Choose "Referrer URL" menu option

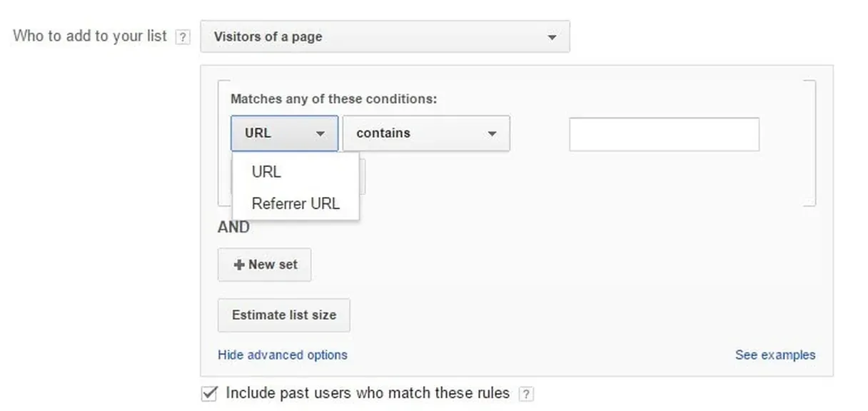pyautogui.click(x=295, y=203)
